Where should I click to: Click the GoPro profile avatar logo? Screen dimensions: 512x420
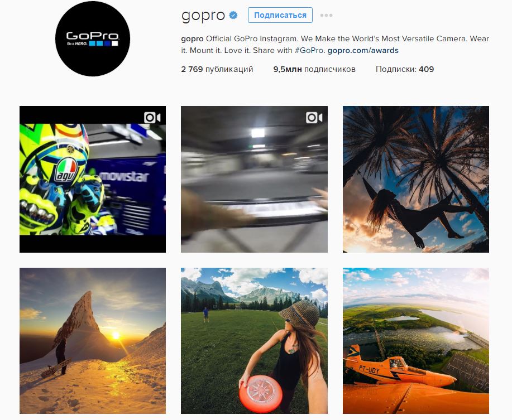click(x=93, y=39)
